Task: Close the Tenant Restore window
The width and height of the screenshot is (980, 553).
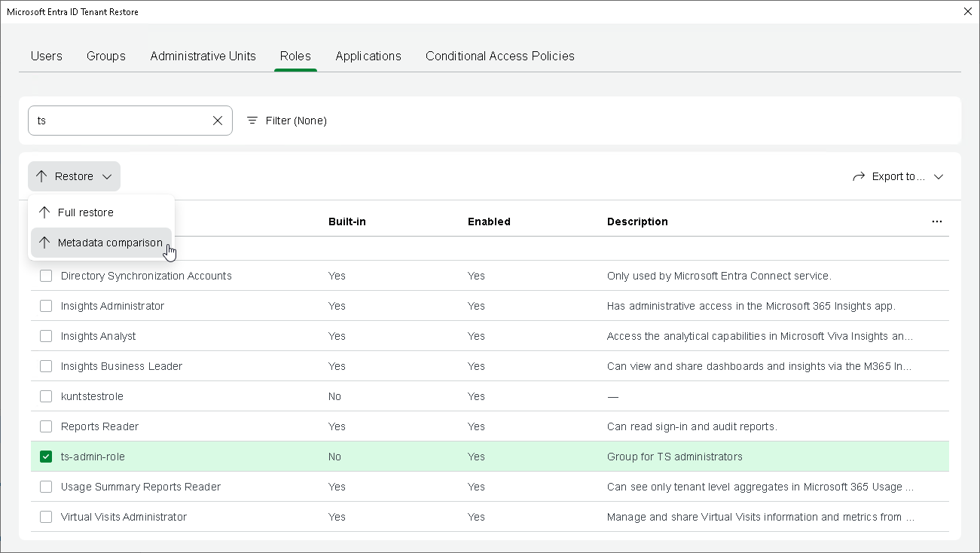Action: (968, 11)
